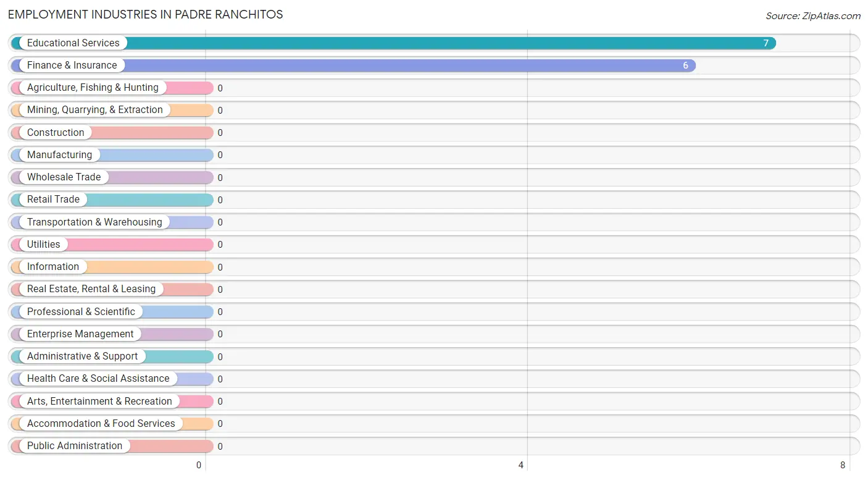Click the Professional & Scientific label
Viewport: 868px width, 480px height.
point(81,311)
